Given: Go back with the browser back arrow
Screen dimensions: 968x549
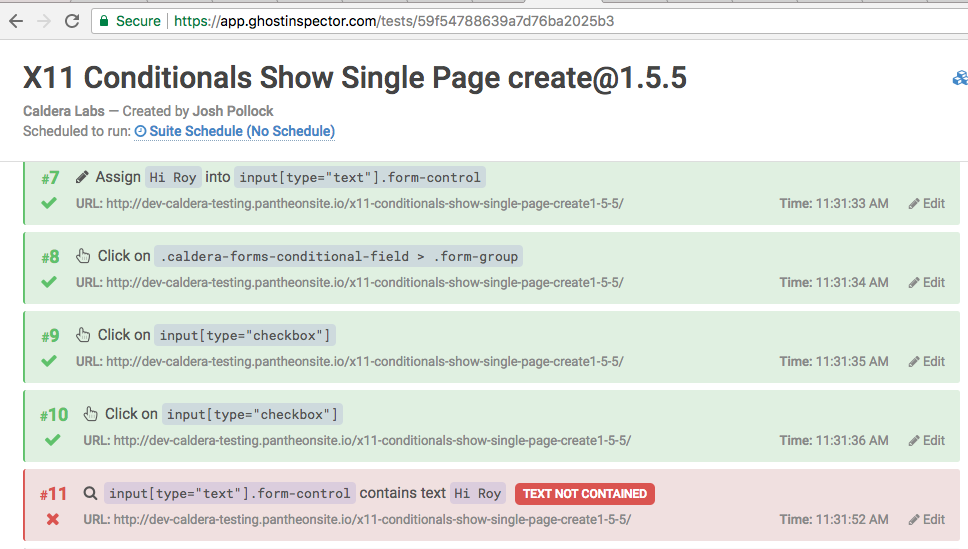Looking at the screenshot, I should [x=16, y=21].
